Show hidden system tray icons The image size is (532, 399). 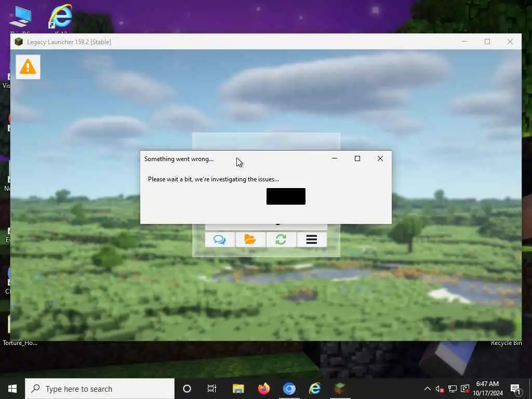(x=428, y=389)
